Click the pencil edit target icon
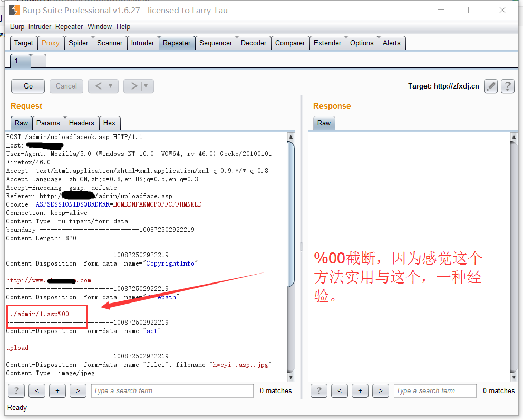 point(491,86)
